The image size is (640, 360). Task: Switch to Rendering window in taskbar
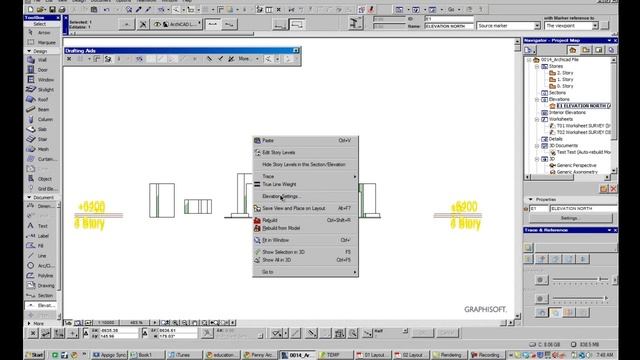coord(448,355)
